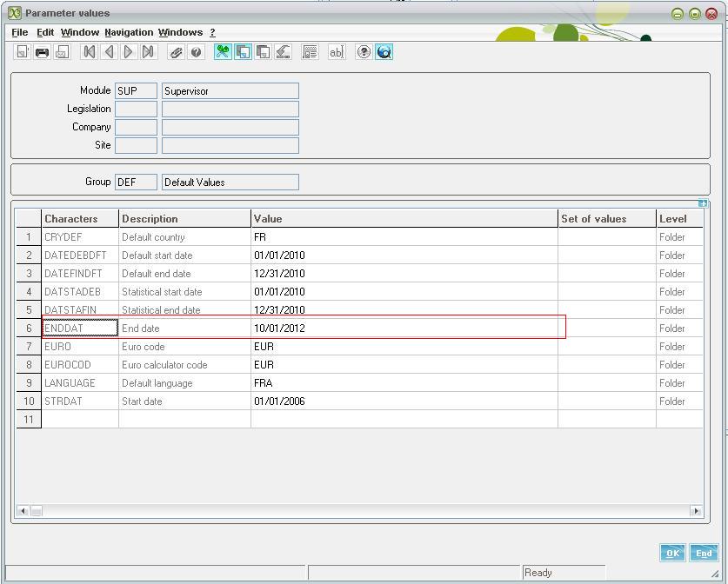Click the window resize grip at the corner

tap(715, 574)
